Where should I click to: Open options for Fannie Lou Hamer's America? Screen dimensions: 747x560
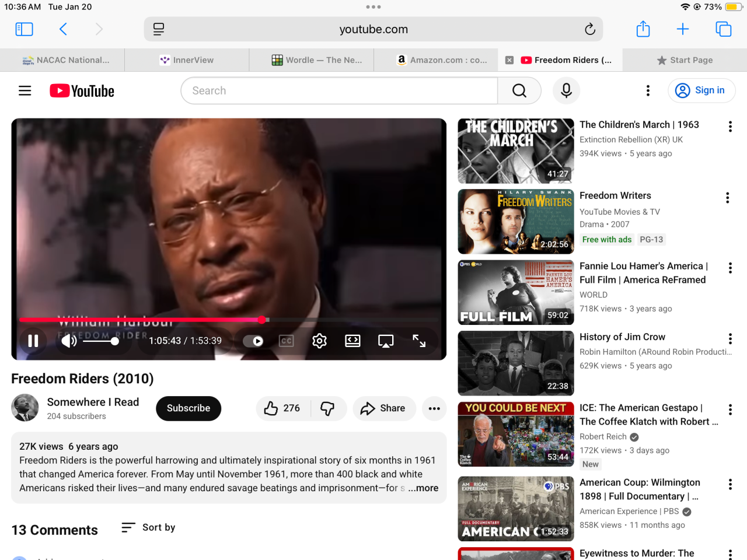[730, 268]
